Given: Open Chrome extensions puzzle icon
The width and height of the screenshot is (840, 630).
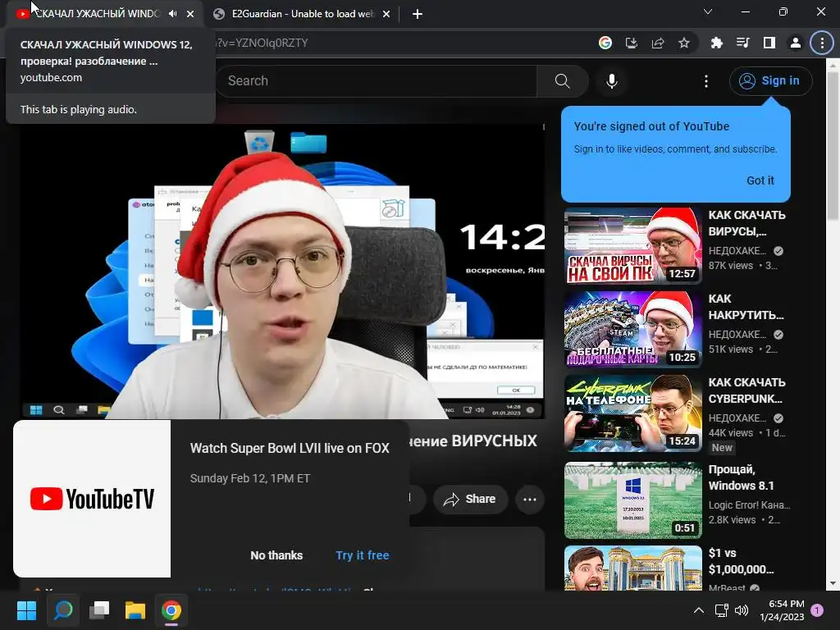Looking at the screenshot, I should click(x=716, y=43).
